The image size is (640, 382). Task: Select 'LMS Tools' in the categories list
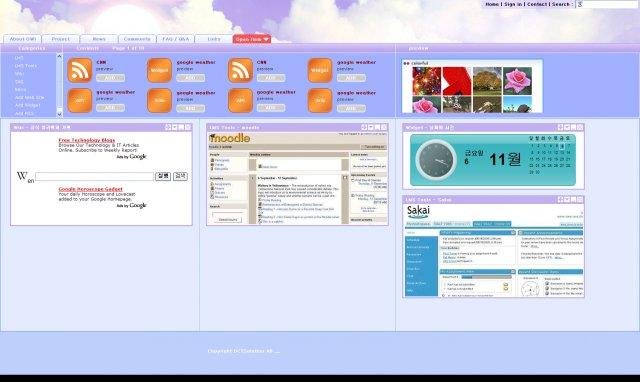coord(26,66)
